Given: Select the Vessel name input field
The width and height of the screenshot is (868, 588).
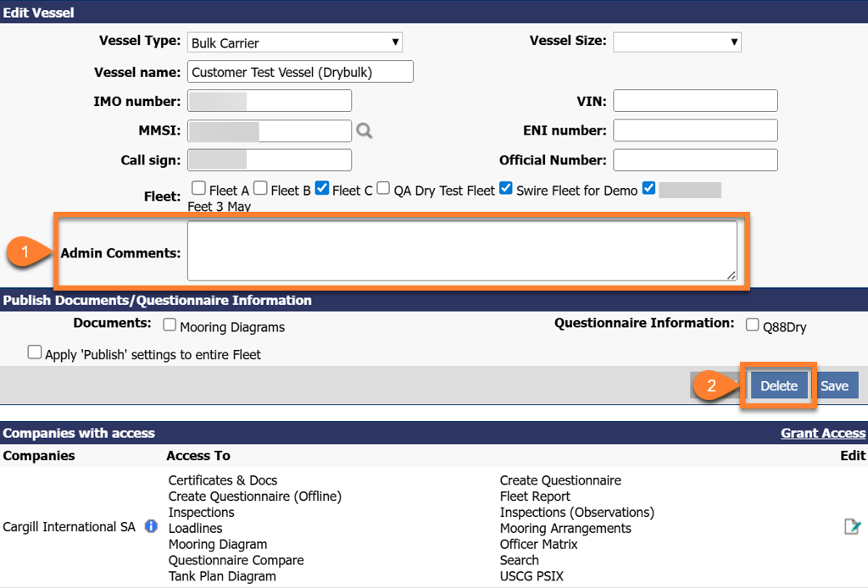Looking at the screenshot, I should (x=300, y=72).
